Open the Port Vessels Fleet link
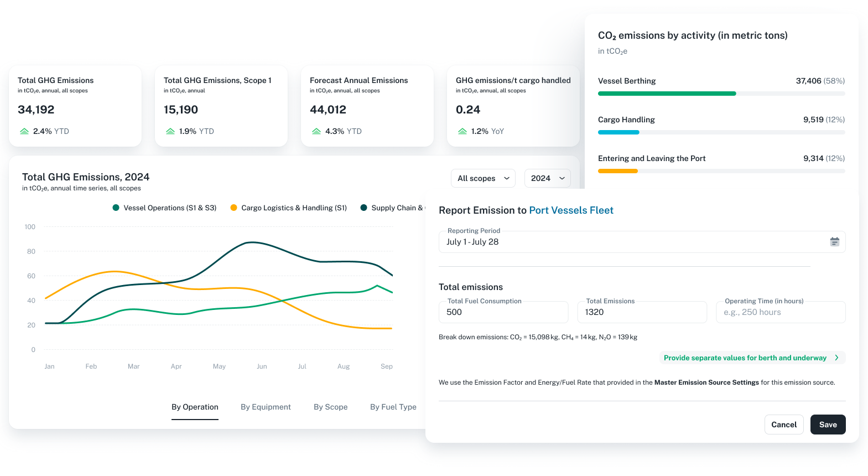 click(x=571, y=210)
